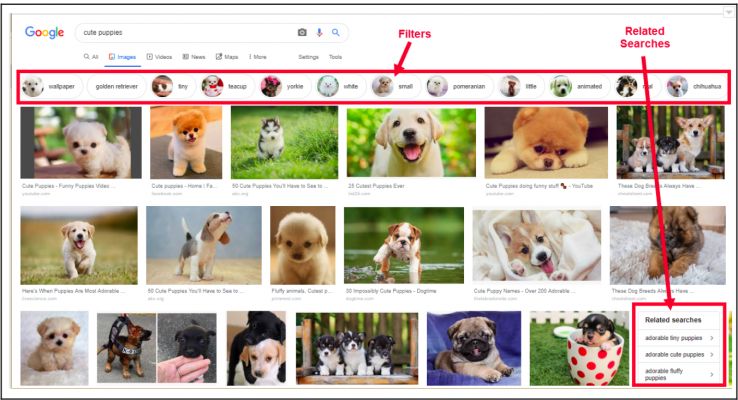Viewport: 738px width, 400px height.
Task: Switch to the Videos tab
Action: click(x=159, y=57)
